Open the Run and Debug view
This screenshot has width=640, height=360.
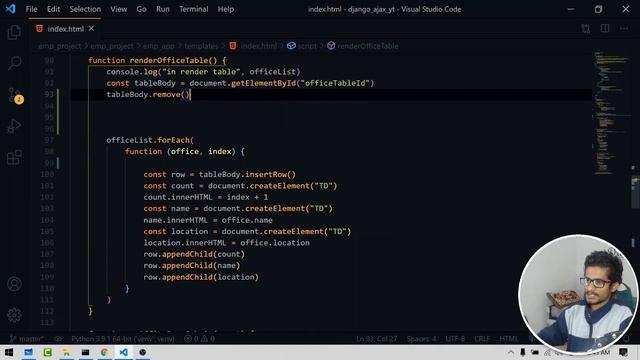pos(14,126)
